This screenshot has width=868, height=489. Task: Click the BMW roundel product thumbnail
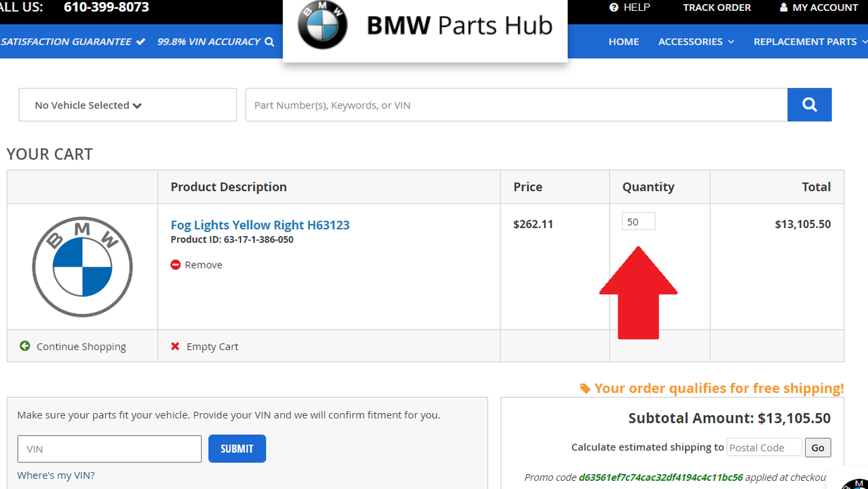[x=82, y=267]
